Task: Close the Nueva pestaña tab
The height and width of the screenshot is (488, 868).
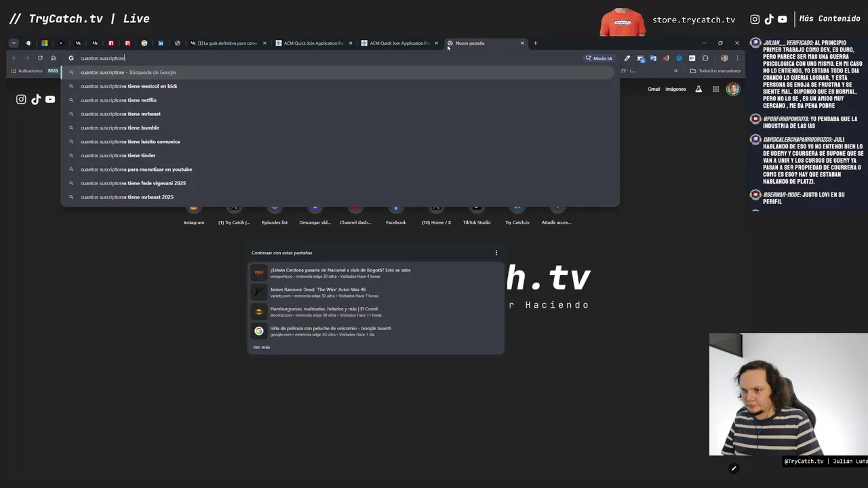Action: click(x=522, y=43)
